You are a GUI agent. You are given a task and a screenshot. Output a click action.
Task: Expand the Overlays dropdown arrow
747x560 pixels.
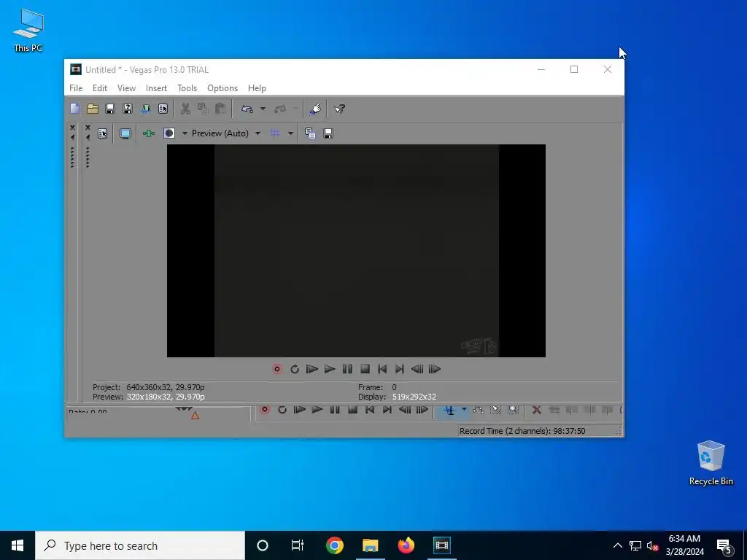click(290, 133)
